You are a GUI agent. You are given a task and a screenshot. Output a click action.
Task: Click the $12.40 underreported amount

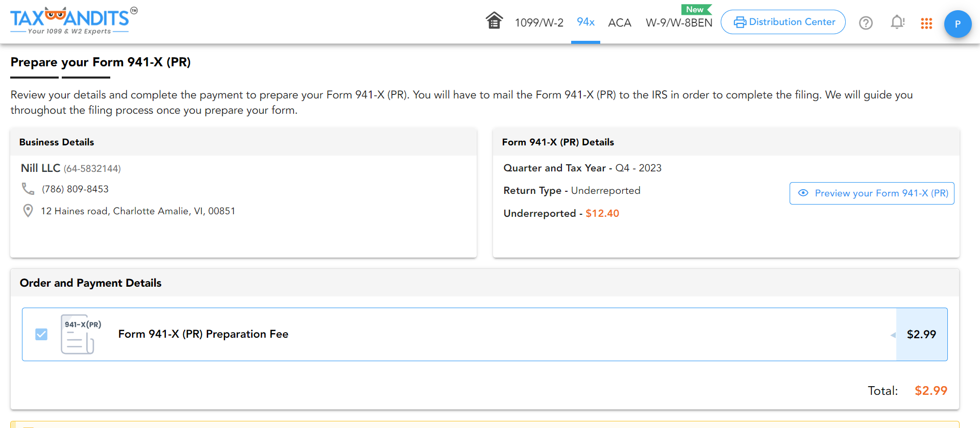tap(602, 213)
